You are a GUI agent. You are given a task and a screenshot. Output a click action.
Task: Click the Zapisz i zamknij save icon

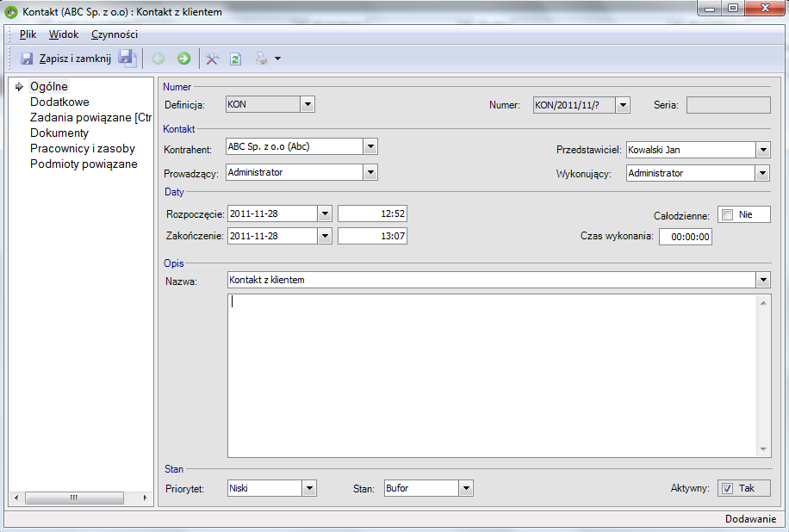26,59
